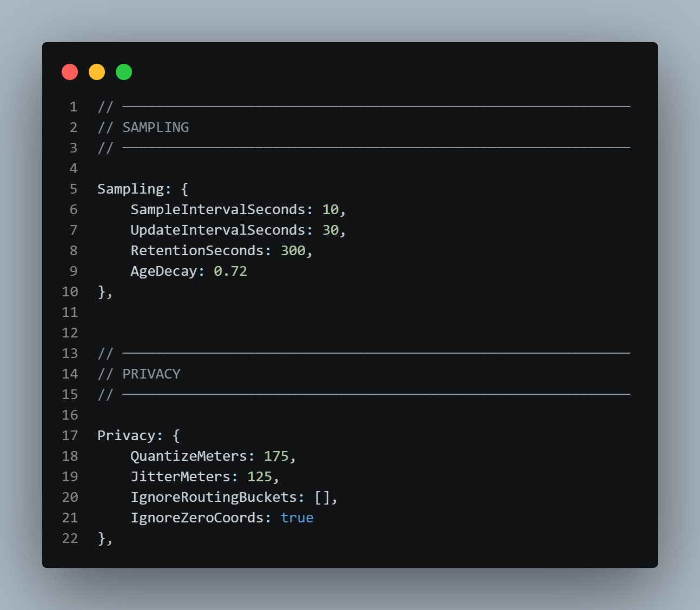Viewport: 700px width, 610px height.
Task: Click line number 10 in gutter
Action: click(x=70, y=292)
